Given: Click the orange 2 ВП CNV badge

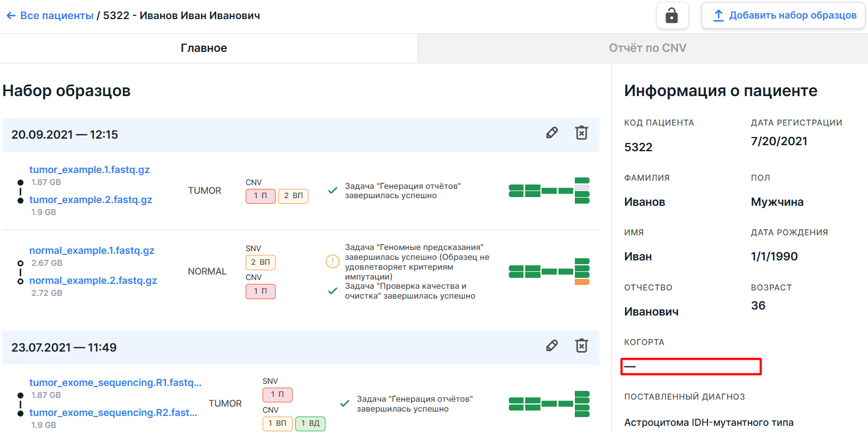Looking at the screenshot, I should click(293, 196).
